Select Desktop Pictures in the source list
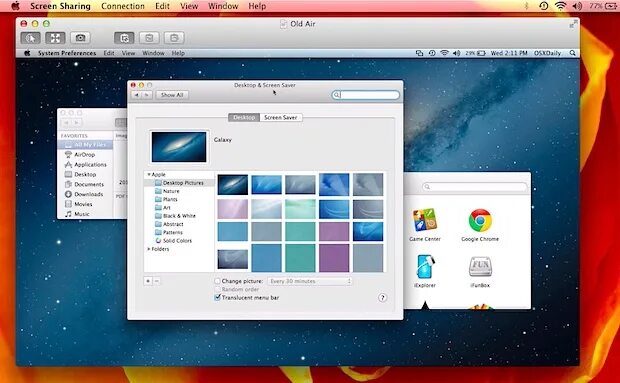 [180, 183]
